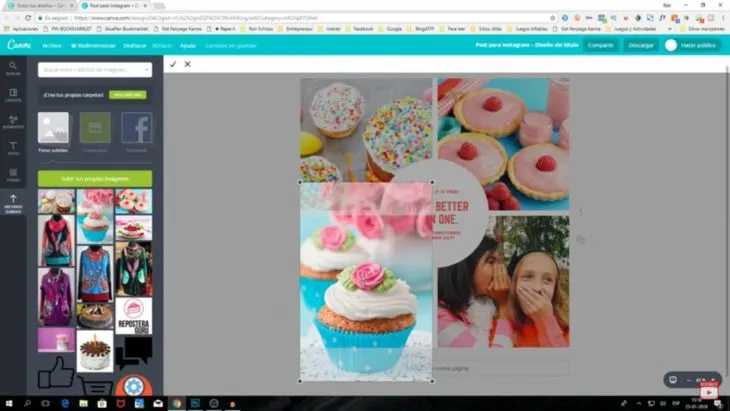Screen dimensions: 730x411
Task: Open the Archivo menu
Action: click(52, 46)
